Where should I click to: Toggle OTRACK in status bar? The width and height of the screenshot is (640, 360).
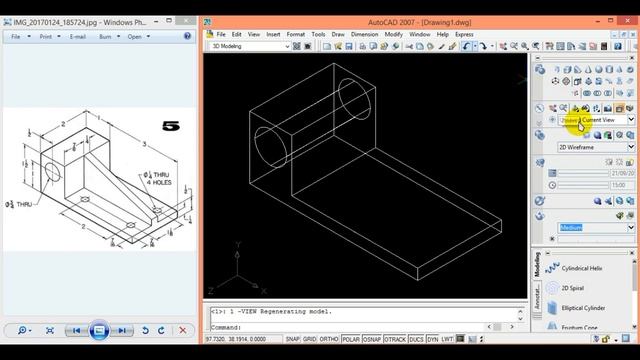click(x=395, y=339)
